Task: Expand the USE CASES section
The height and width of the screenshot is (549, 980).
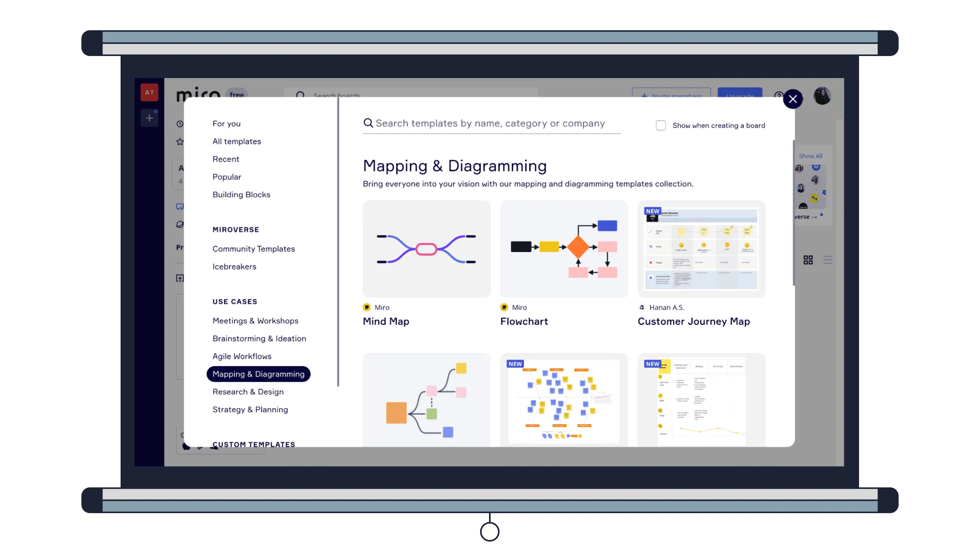Action: [234, 301]
